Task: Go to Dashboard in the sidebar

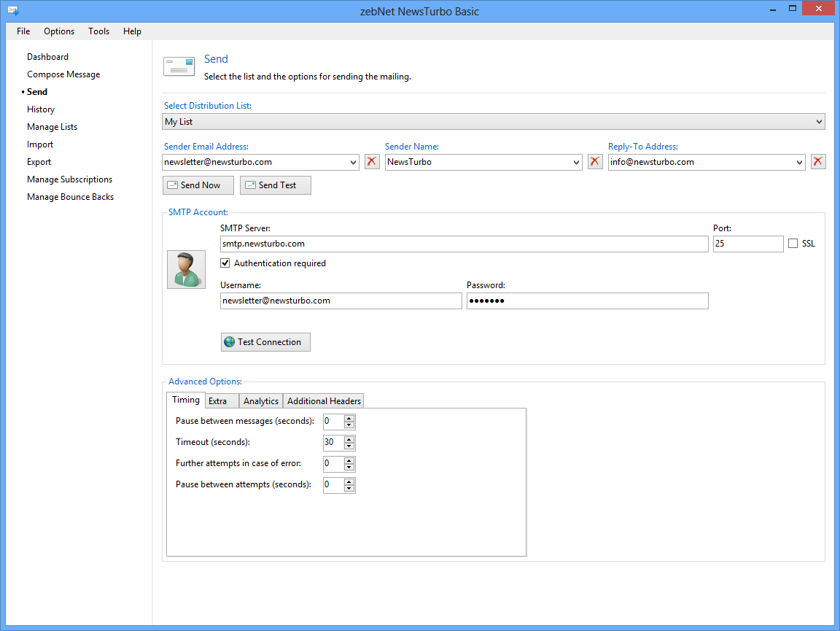Action: [47, 57]
